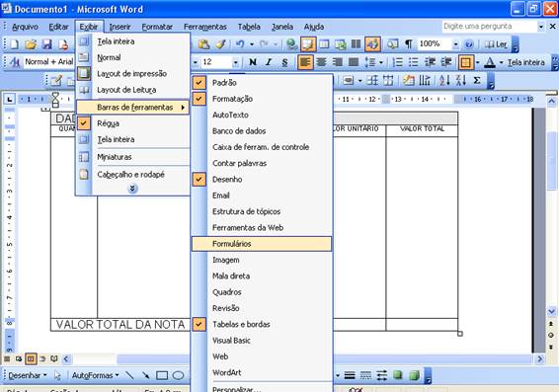Screen dimensions: 559x392
Task: Expand the Exibir menu's hidden items chevron
Action: pyautogui.click(x=132, y=189)
